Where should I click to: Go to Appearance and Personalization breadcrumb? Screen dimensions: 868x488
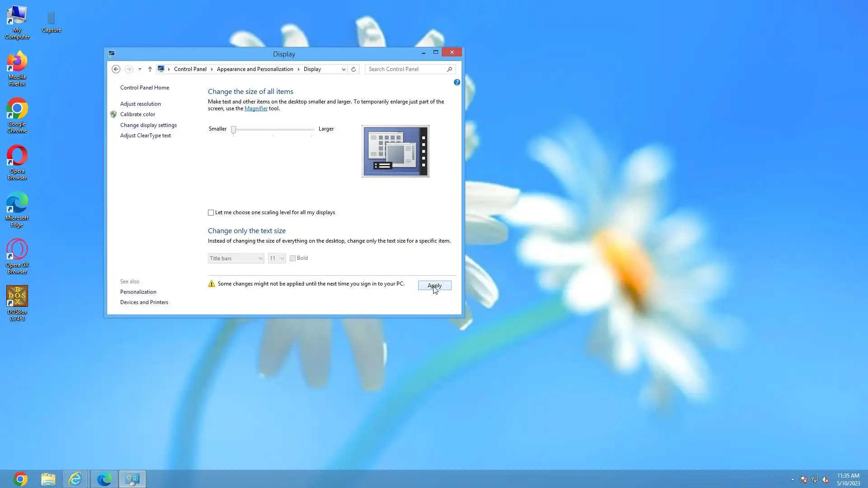click(x=255, y=69)
